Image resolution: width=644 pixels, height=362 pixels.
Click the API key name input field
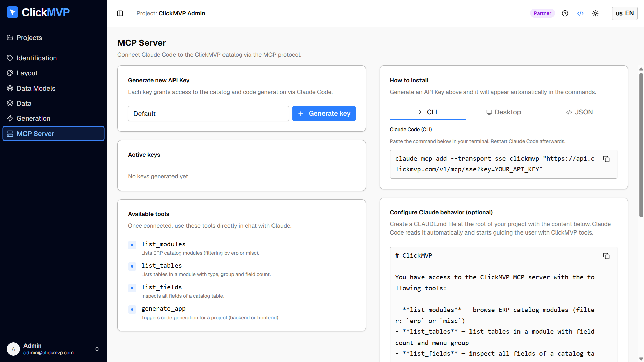pyautogui.click(x=208, y=114)
